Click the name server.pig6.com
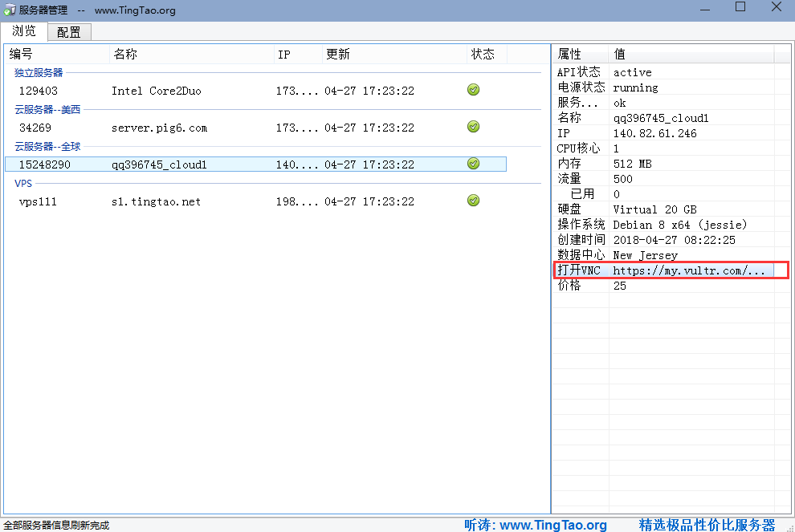 click(159, 128)
